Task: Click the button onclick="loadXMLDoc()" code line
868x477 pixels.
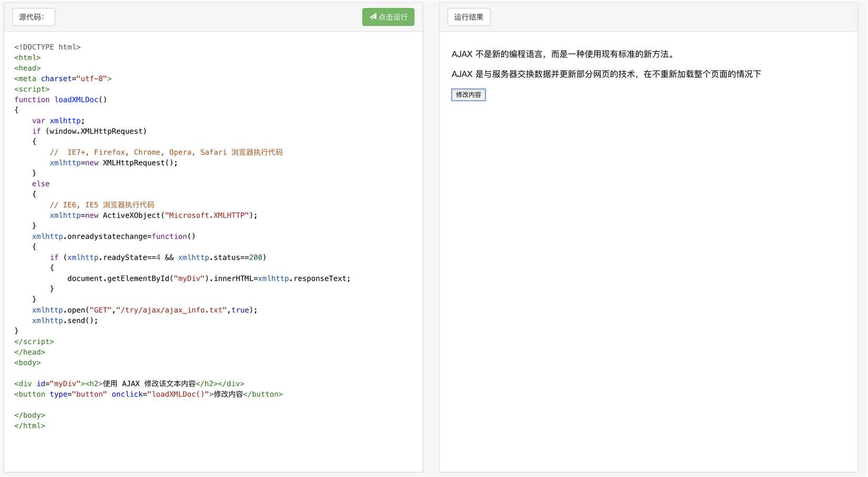Action: pyautogui.click(x=148, y=394)
